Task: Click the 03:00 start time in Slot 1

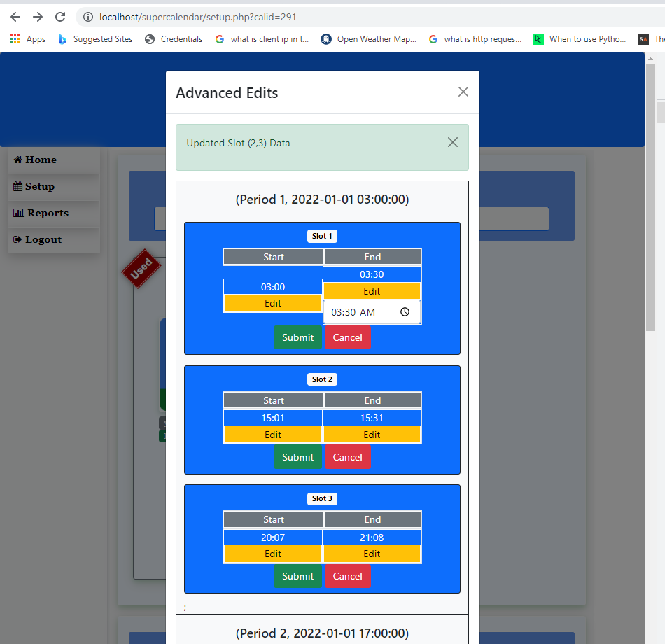Action: (273, 287)
